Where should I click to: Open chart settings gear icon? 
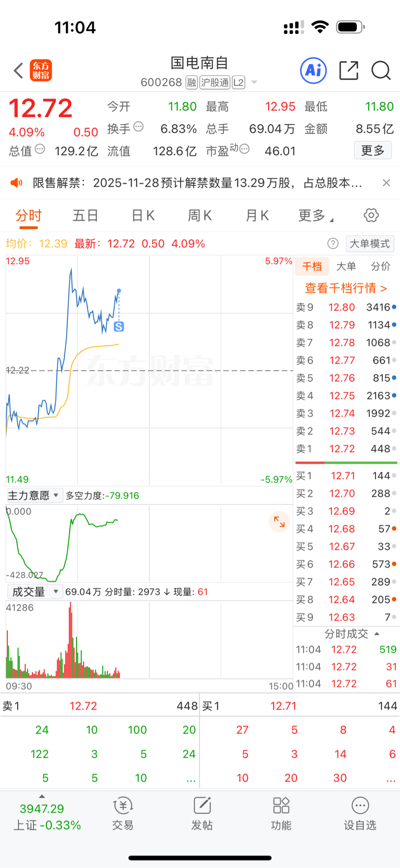coord(371,215)
